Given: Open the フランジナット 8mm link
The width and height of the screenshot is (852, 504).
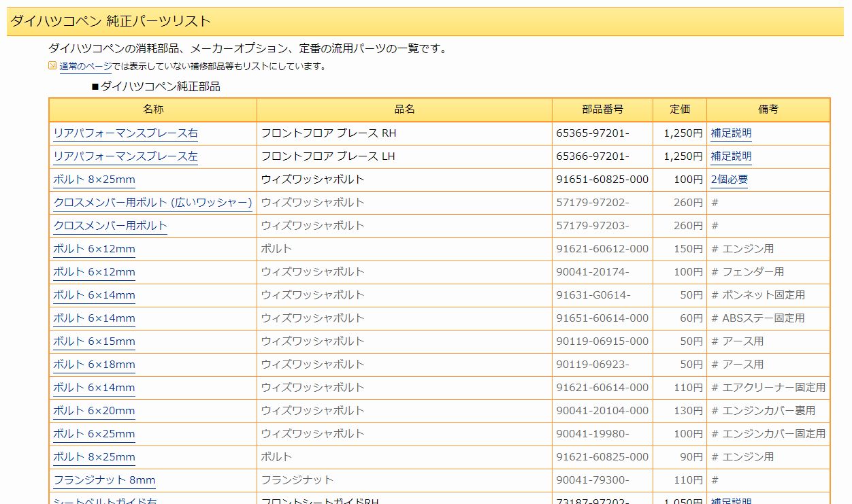Looking at the screenshot, I should 104,480.
